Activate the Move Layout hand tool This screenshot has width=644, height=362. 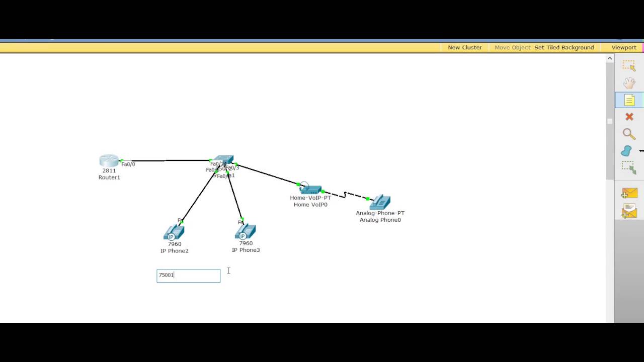pyautogui.click(x=629, y=83)
